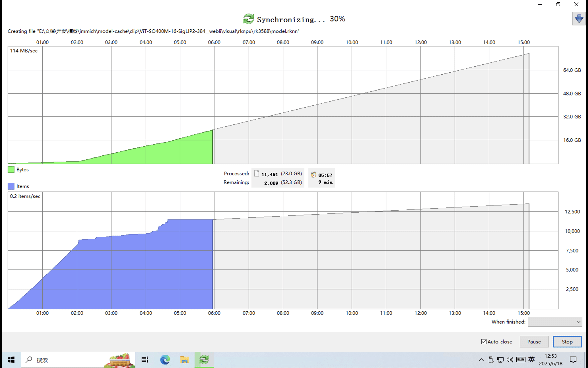
Task: Click the Bytes legend label
Action: (x=22, y=170)
